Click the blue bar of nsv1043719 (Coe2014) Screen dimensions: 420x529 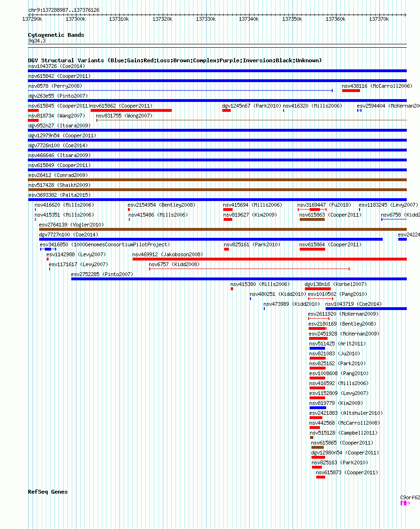tap(366, 309)
